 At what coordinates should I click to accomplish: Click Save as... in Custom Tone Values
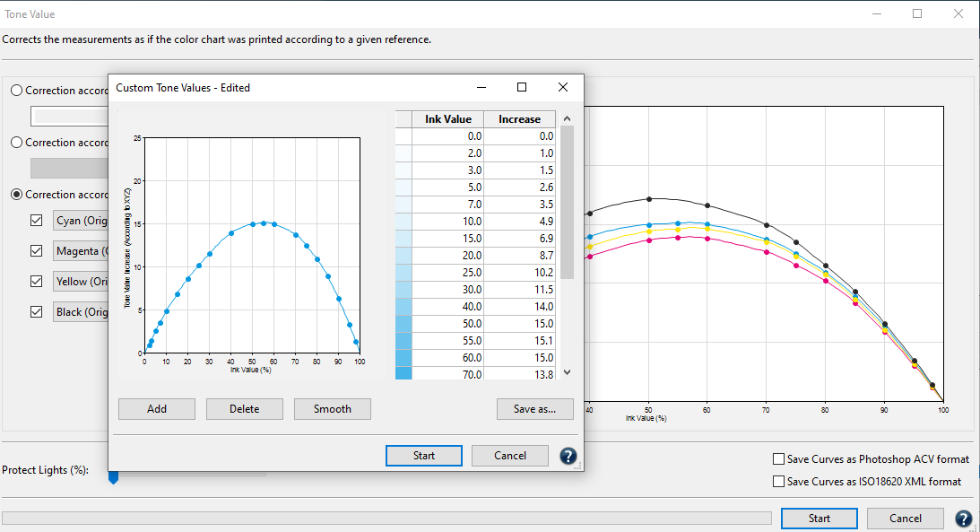(535, 409)
